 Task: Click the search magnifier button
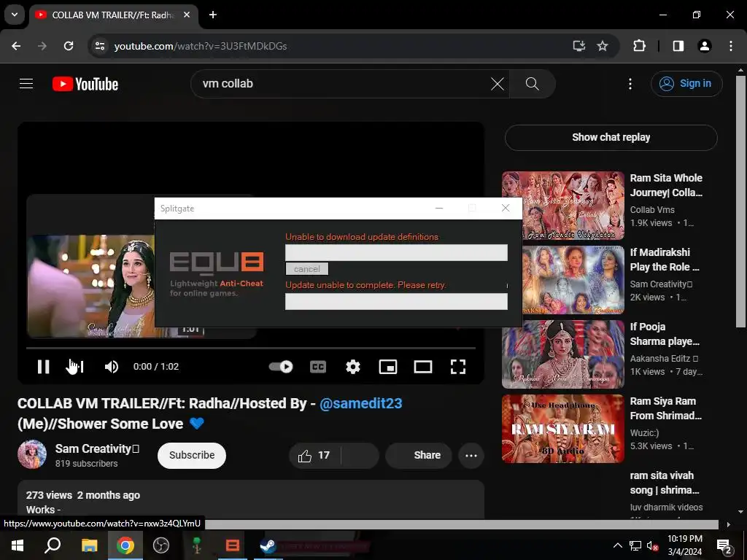pyautogui.click(x=532, y=84)
